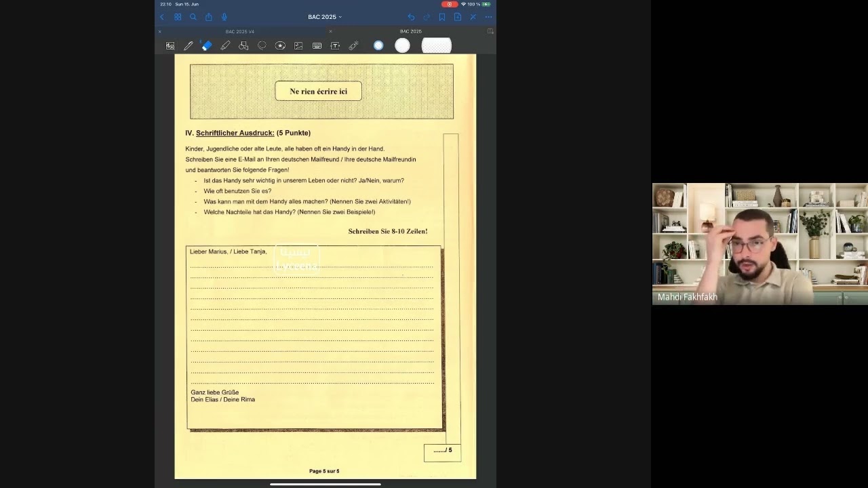Tap the time 22:10 in status bar

[166, 4]
